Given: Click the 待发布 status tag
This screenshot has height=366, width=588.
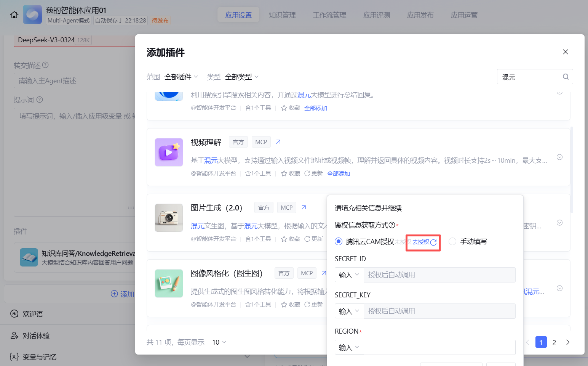Looking at the screenshot, I should 160,20.
